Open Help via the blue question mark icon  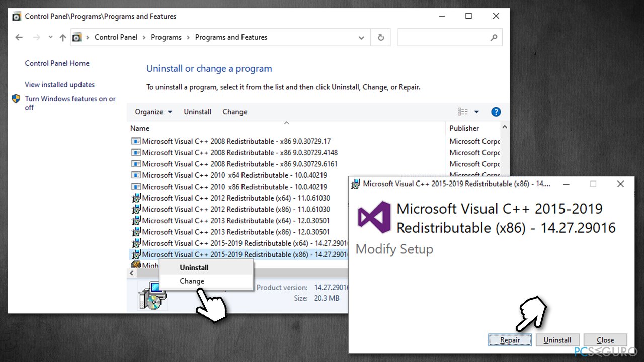tap(496, 112)
